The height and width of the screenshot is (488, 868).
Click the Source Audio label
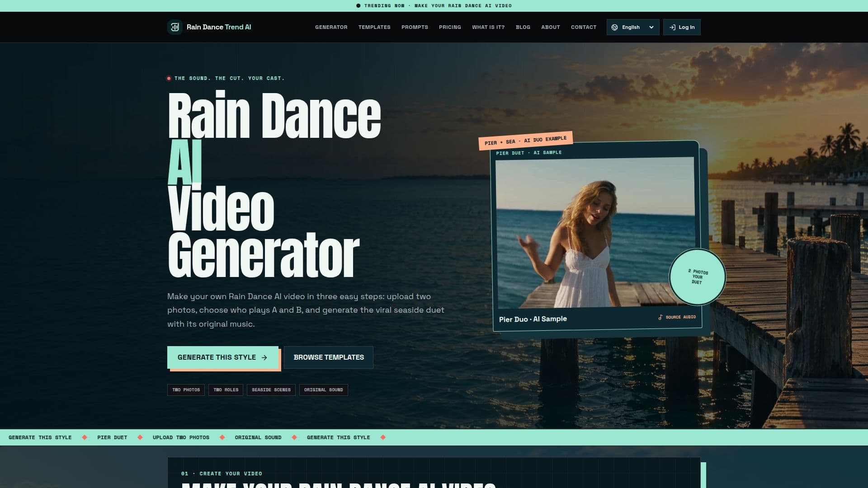680,317
